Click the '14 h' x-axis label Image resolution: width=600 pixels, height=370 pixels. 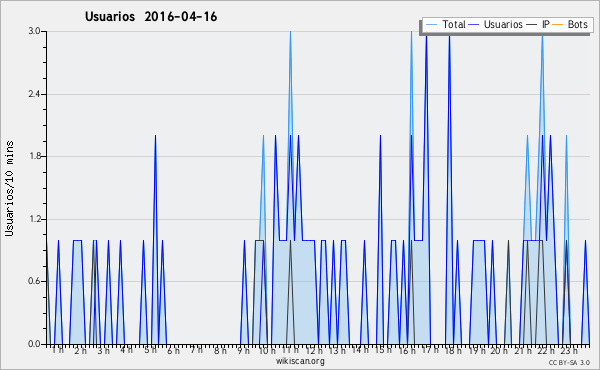click(360, 350)
